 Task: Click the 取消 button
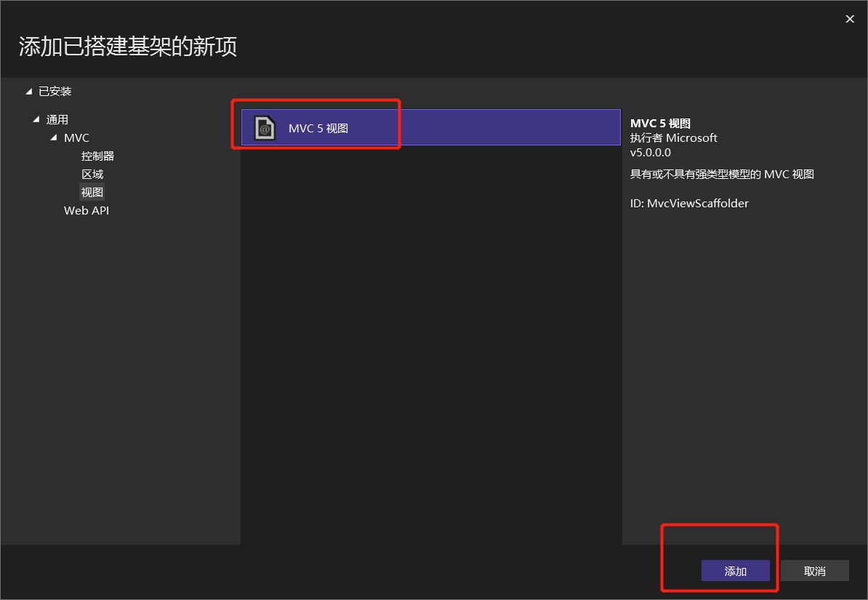(x=814, y=571)
